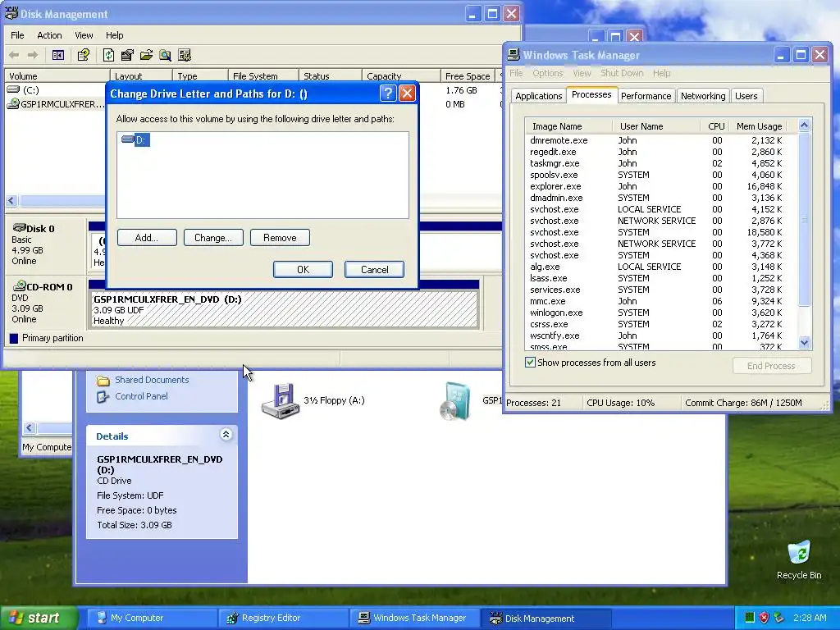The height and width of the screenshot is (630, 840).
Task: Select the D: drive icon in the dialog list
Action: coord(127,139)
